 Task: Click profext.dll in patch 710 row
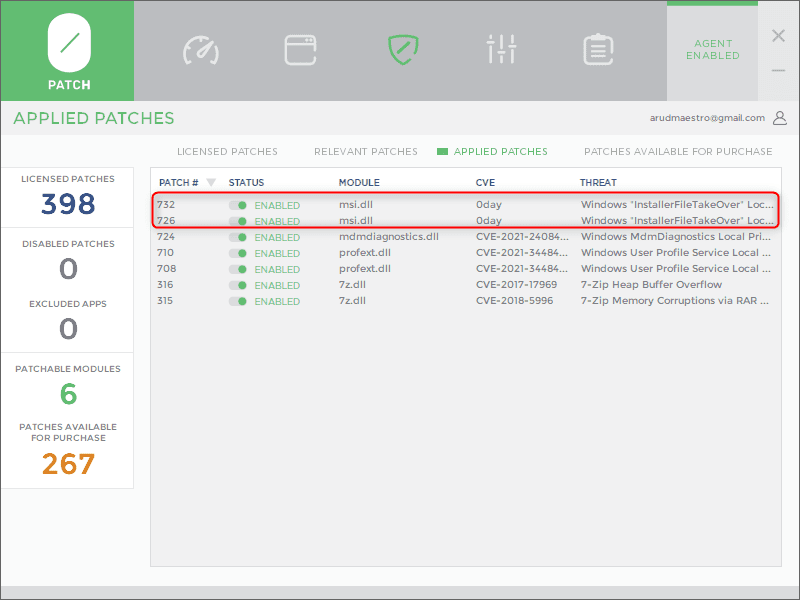(x=365, y=253)
